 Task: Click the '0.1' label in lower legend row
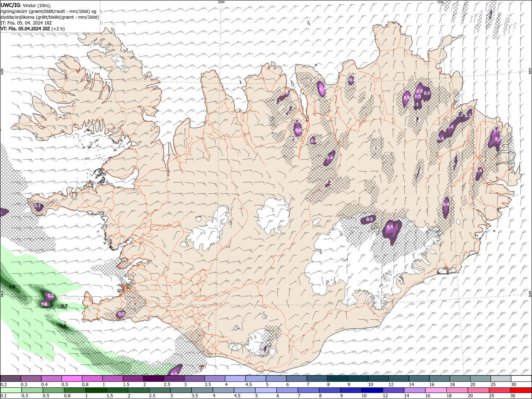(x=3, y=396)
